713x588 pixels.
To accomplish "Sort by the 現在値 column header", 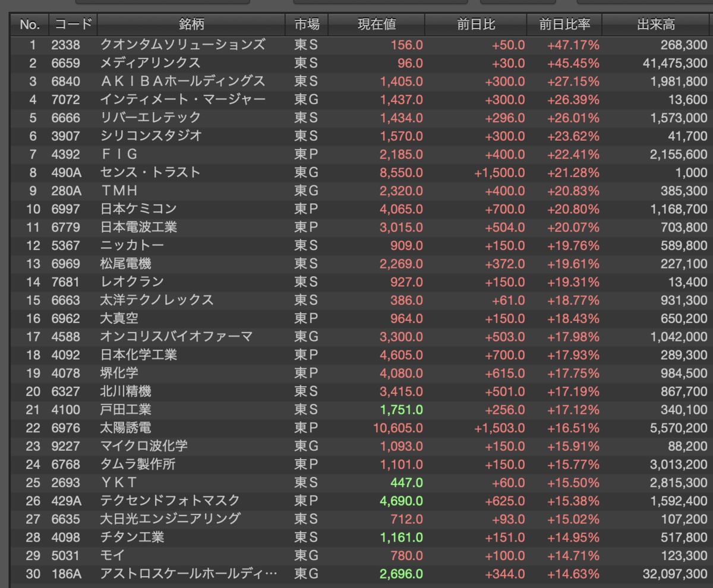I will pyautogui.click(x=377, y=25).
